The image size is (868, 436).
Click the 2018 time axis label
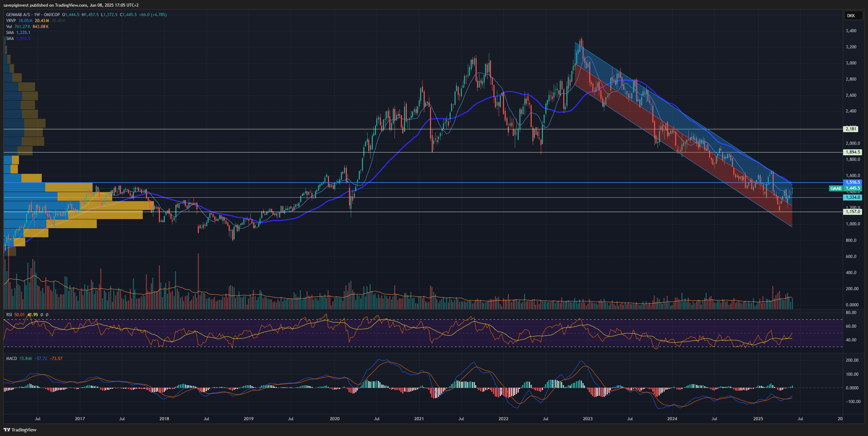point(164,419)
